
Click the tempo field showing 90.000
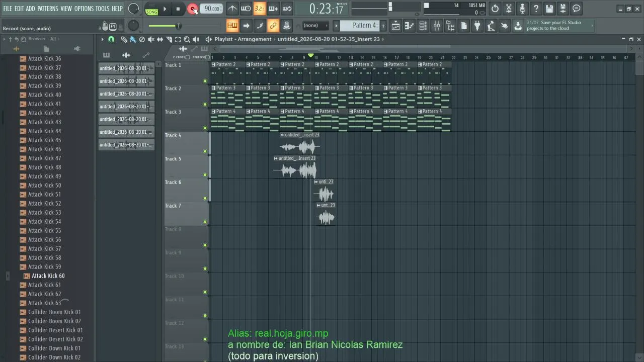click(212, 9)
